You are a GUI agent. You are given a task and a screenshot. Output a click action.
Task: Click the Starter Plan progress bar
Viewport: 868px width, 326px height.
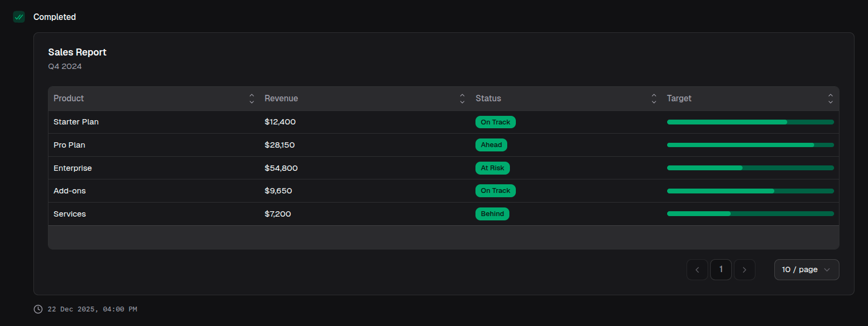click(x=750, y=122)
